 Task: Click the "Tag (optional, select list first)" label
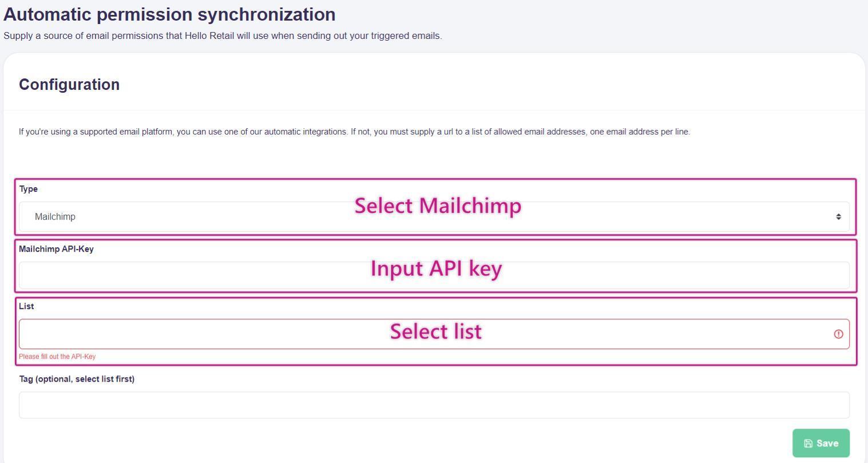[x=77, y=379]
